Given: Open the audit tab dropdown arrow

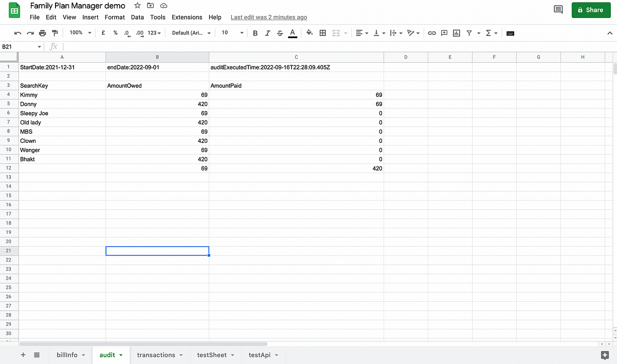Looking at the screenshot, I should [121, 355].
